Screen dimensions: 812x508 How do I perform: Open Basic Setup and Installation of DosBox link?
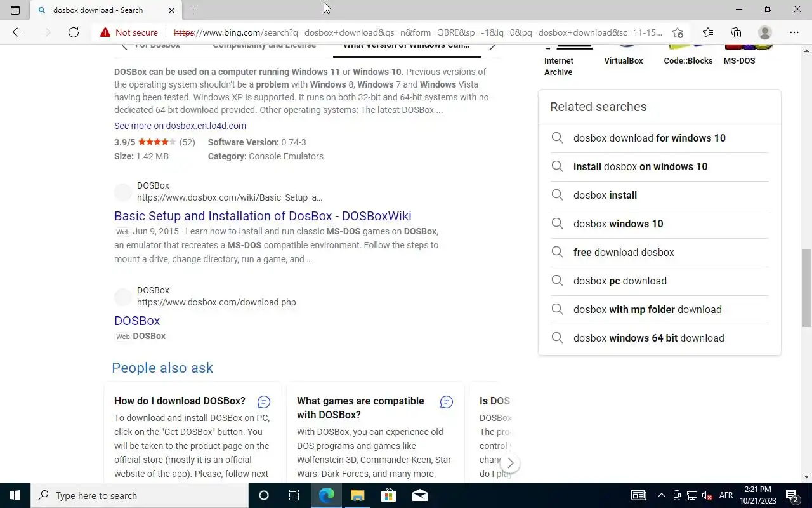(263, 216)
